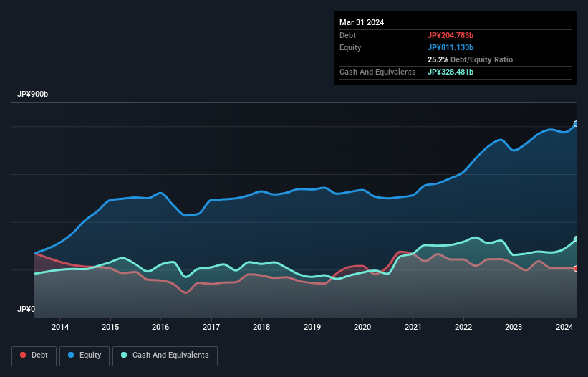Click the 2016 x-axis label
The height and width of the screenshot is (377, 588).
pyautogui.click(x=160, y=327)
